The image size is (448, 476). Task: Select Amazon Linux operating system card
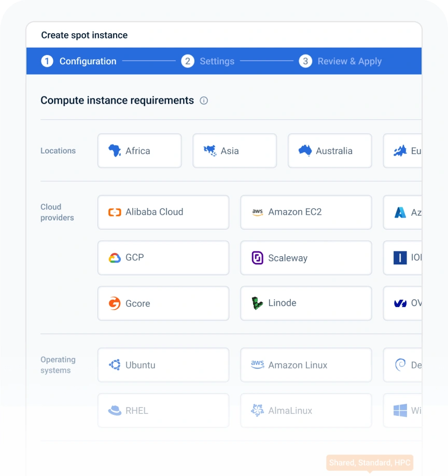tap(306, 365)
